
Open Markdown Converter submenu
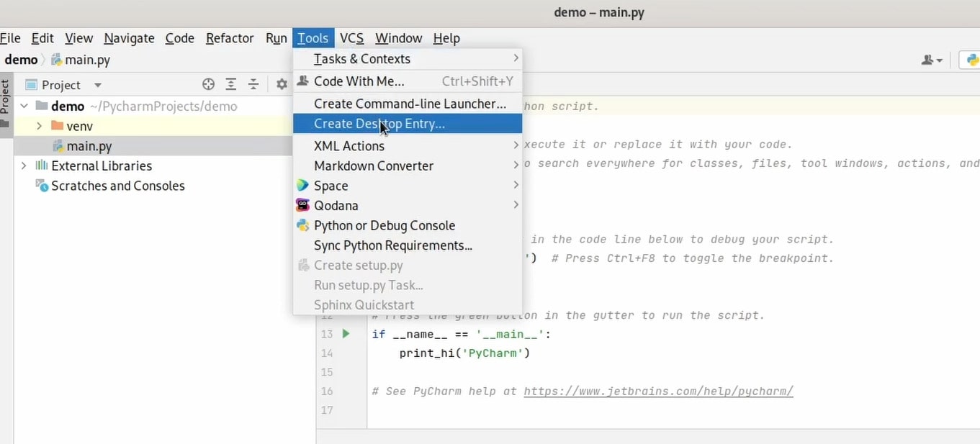point(408,166)
